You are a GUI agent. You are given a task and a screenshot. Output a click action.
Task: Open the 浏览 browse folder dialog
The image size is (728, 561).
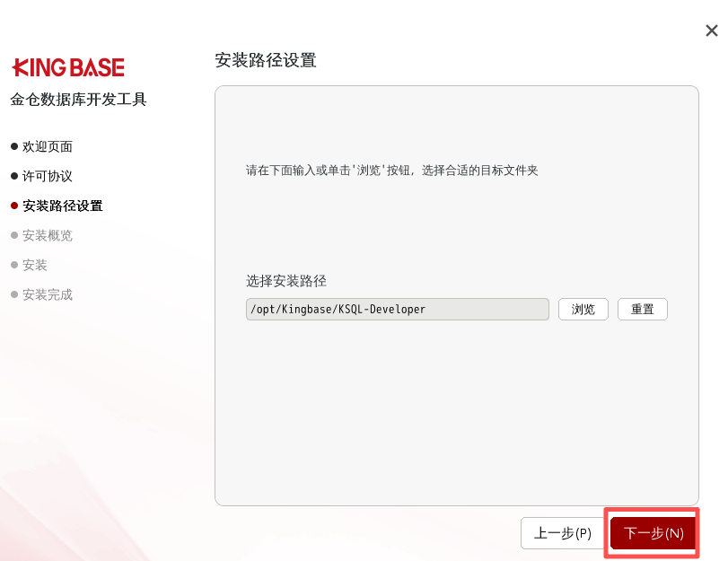point(583,310)
